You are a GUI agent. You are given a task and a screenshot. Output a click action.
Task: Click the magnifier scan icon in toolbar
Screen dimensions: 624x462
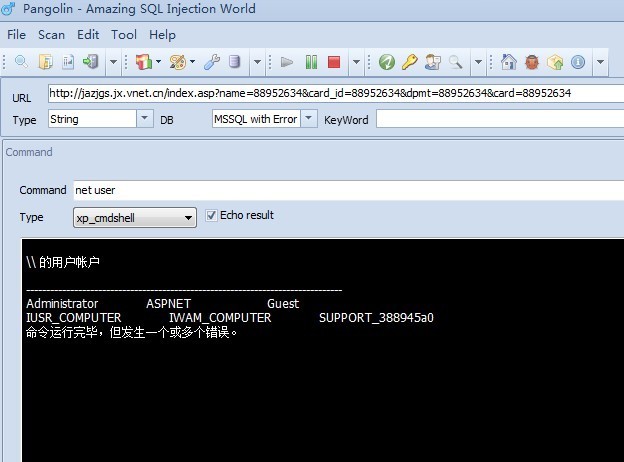21,62
